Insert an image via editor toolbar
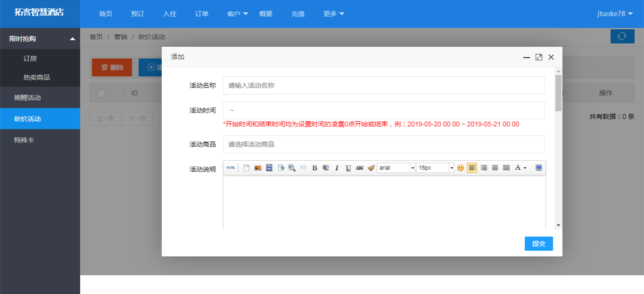 click(x=258, y=168)
